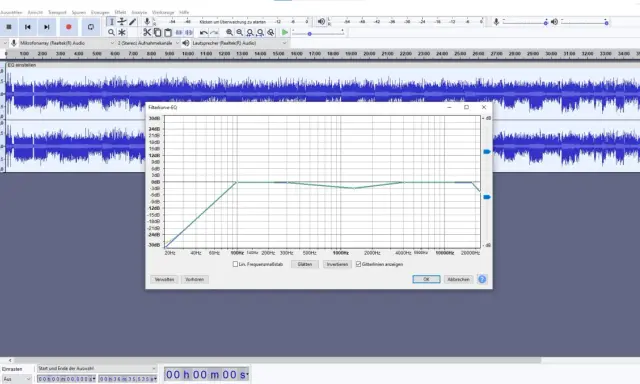Click the upper dB range slider handle
Viewport: 640px width, 384px height.
487,151
